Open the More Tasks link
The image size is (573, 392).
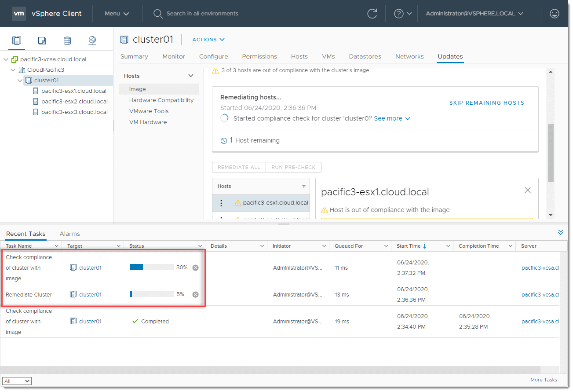(544, 380)
